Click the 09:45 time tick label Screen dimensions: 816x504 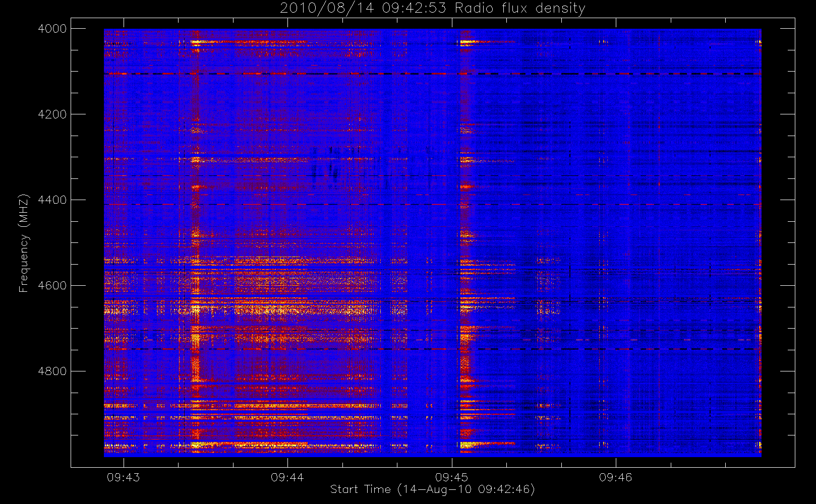click(451, 477)
